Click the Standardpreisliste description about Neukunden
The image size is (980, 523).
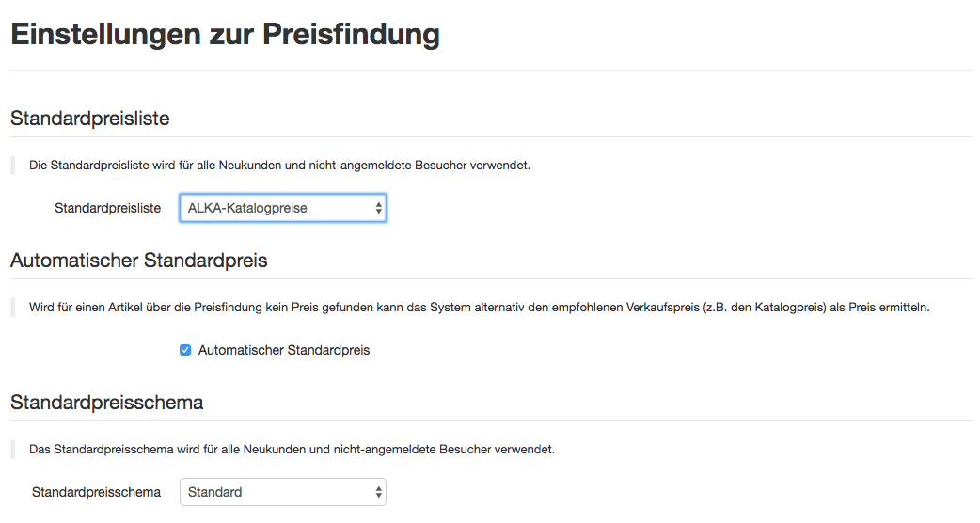pos(279,166)
